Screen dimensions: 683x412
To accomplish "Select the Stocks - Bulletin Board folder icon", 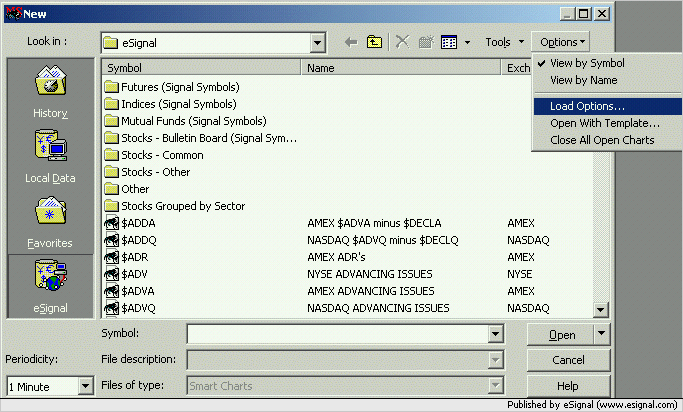I will pyautogui.click(x=112, y=138).
